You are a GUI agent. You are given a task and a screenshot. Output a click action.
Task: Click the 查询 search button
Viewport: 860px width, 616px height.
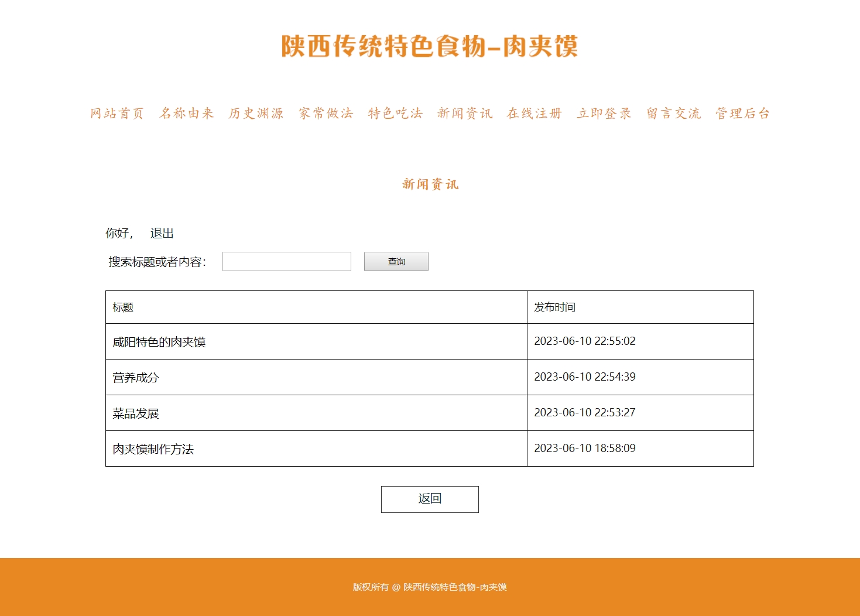pyautogui.click(x=396, y=262)
